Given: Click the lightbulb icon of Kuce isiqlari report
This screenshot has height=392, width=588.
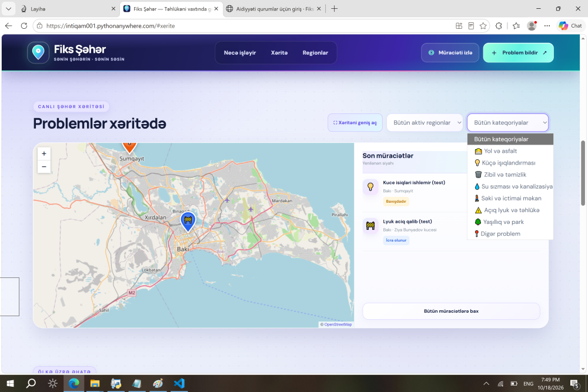Looking at the screenshot, I should tap(370, 187).
